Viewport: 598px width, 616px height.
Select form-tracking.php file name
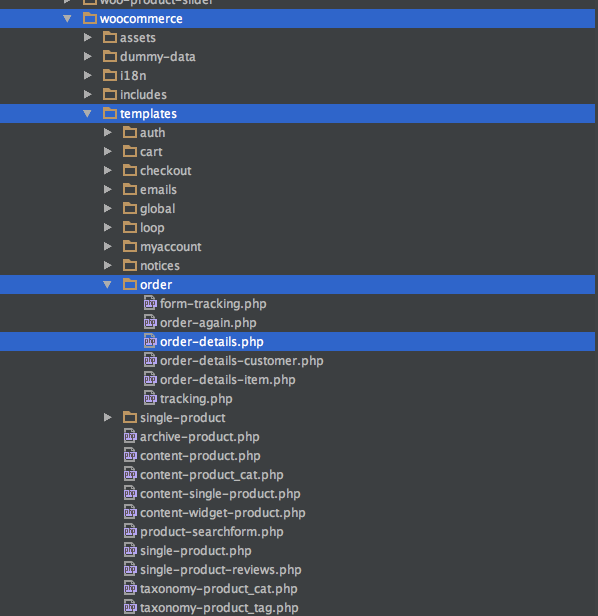pyautogui.click(x=213, y=304)
